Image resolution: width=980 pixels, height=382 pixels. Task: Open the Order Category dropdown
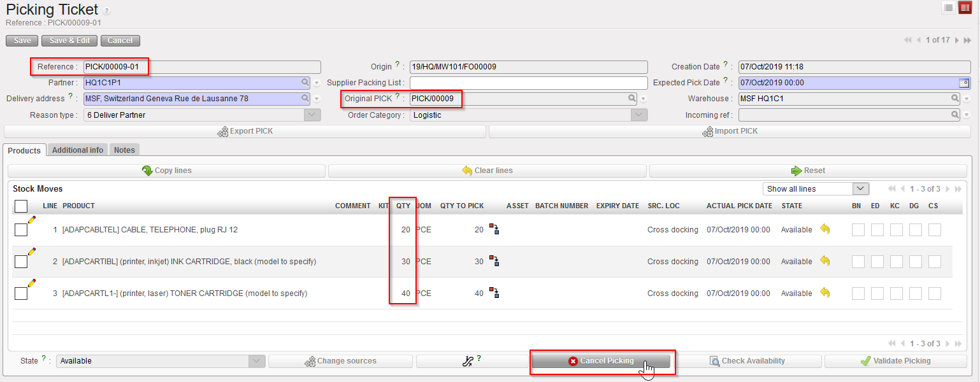click(639, 115)
